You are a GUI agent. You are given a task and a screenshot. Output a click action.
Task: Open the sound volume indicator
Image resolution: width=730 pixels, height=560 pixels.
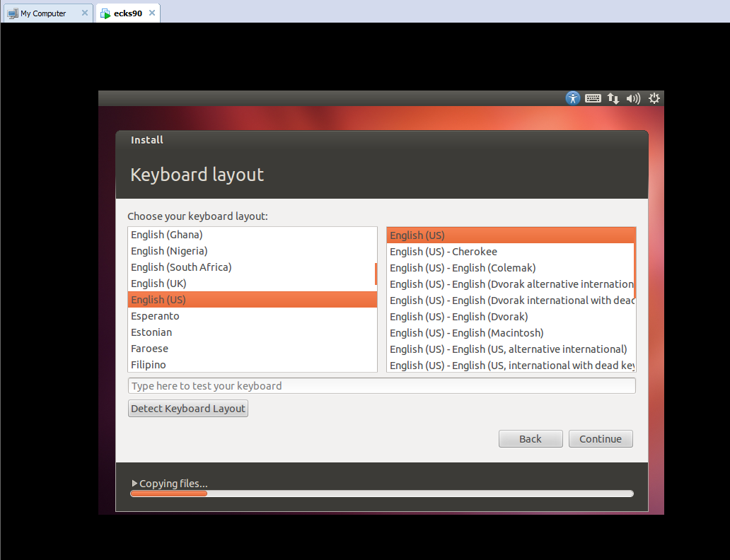coord(633,98)
